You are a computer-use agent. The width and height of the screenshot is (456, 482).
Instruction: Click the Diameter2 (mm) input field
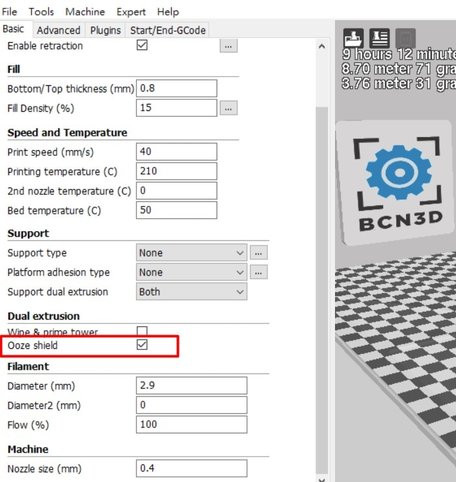pos(191,405)
